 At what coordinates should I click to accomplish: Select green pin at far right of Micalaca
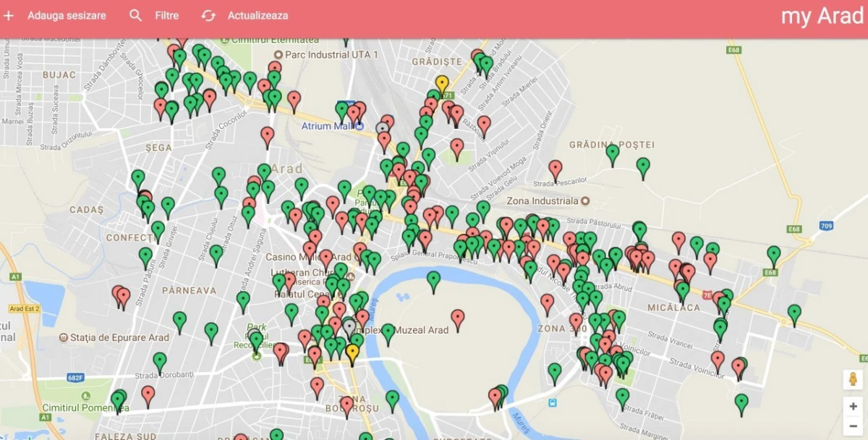click(x=794, y=315)
